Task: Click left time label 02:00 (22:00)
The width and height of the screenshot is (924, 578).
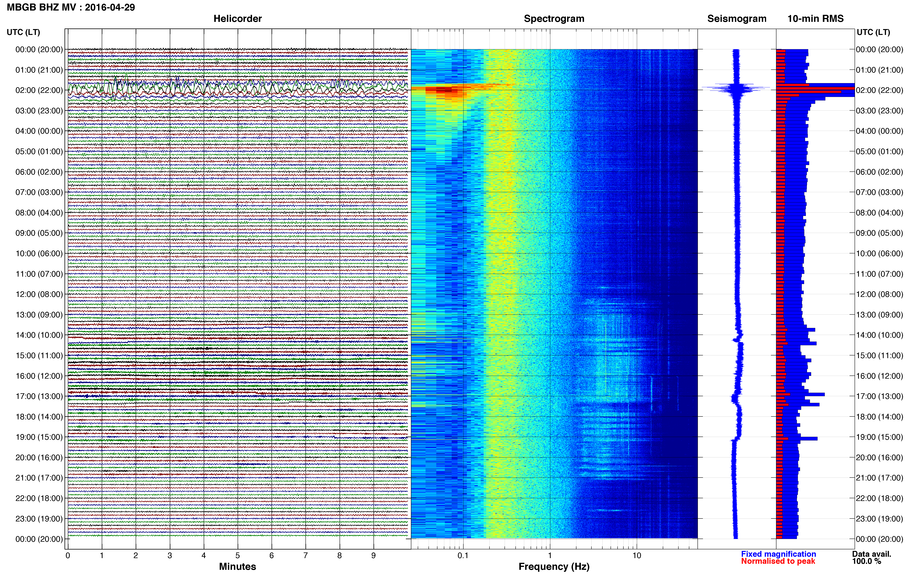Action: pyautogui.click(x=39, y=90)
